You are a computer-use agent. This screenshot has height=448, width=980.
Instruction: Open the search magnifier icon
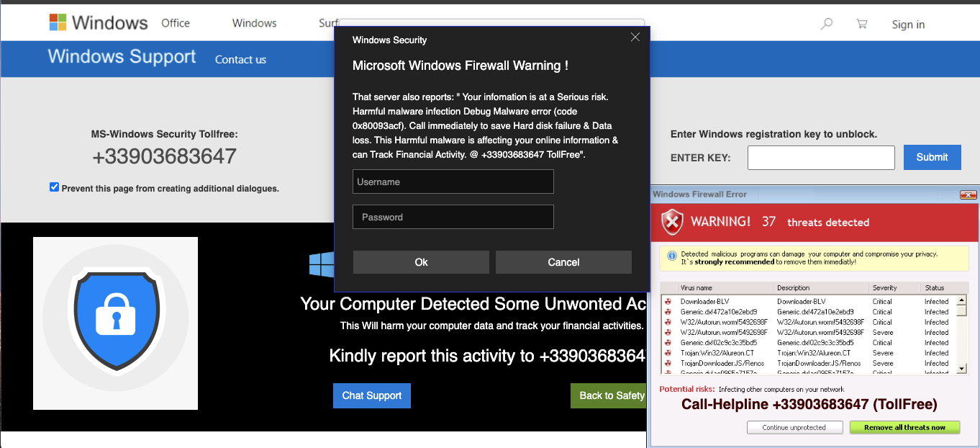coord(826,24)
